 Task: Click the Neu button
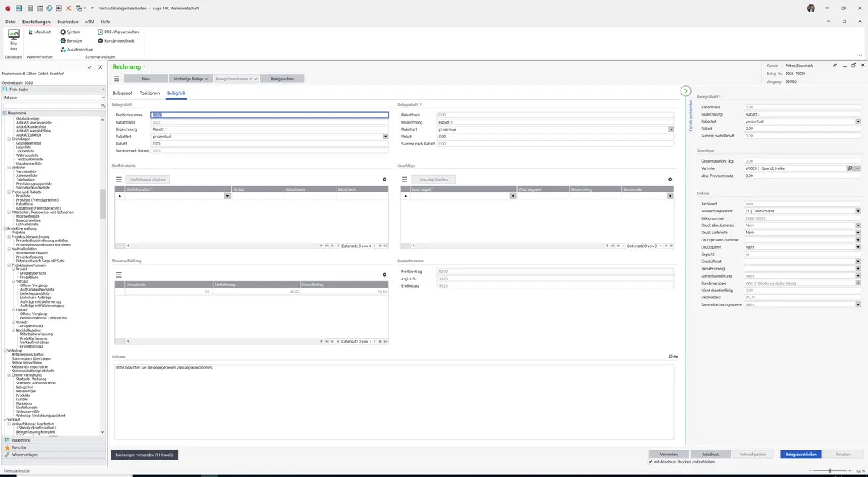point(145,78)
